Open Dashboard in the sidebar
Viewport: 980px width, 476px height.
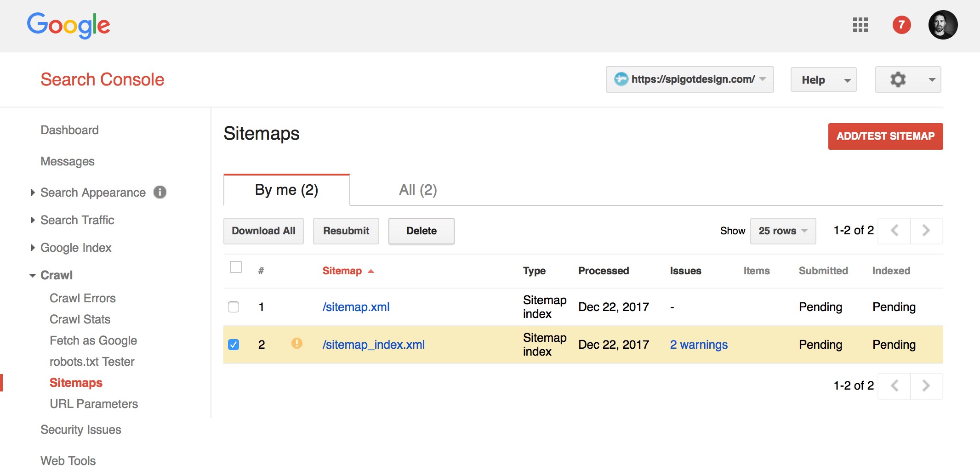tap(69, 130)
